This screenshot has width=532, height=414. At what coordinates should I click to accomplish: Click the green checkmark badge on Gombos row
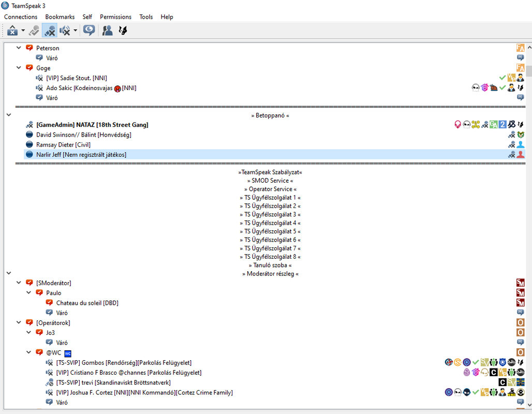click(476, 362)
